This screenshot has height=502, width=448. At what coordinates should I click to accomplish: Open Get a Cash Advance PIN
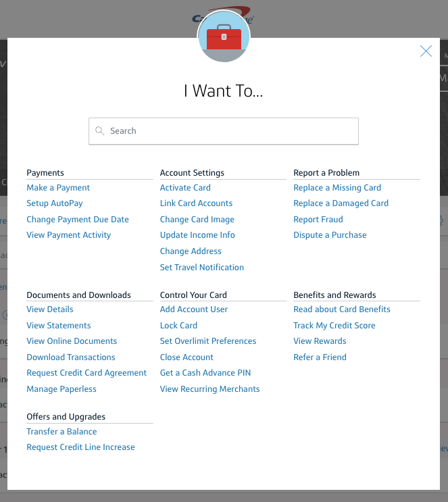click(205, 373)
